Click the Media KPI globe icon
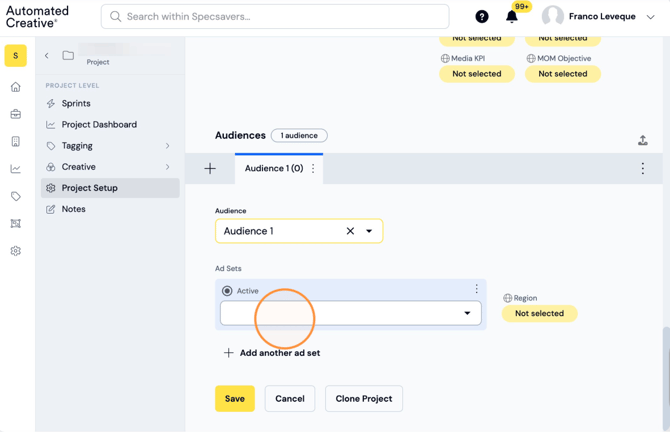Image resolution: width=670 pixels, height=434 pixels. [445, 59]
